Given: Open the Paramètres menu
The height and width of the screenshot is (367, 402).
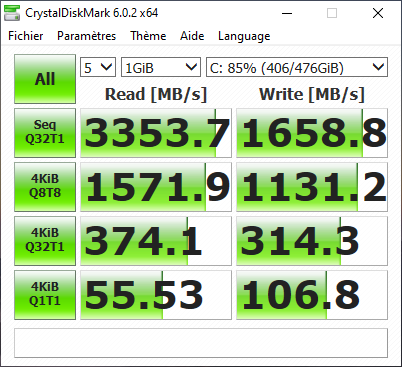Looking at the screenshot, I should pos(86,36).
